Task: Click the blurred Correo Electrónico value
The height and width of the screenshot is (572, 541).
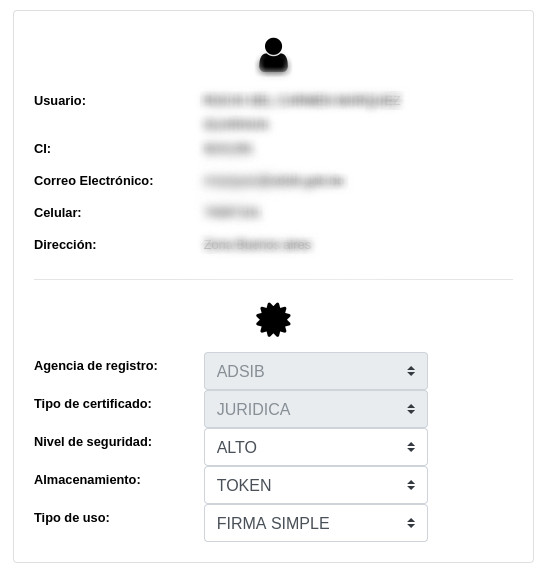Action: 274,180
